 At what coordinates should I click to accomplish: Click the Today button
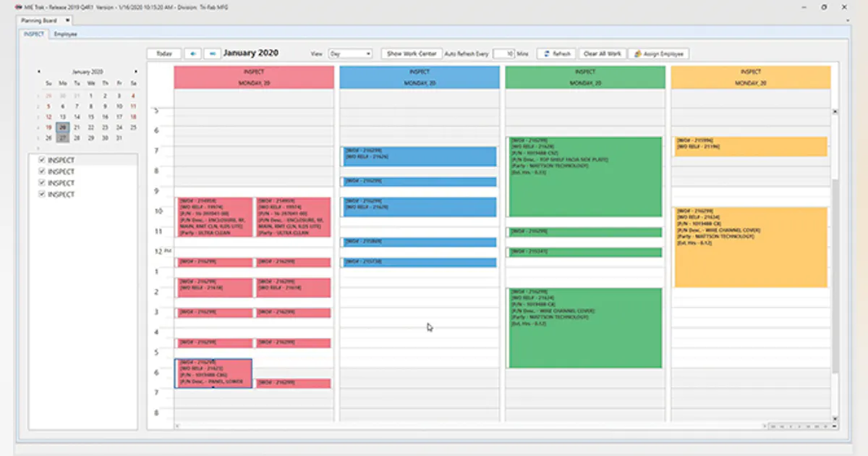click(x=164, y=54)
